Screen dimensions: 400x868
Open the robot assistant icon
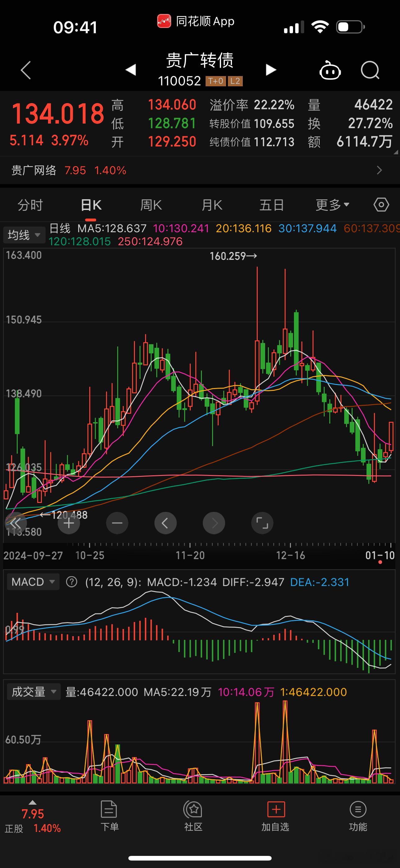pos(330,70)
